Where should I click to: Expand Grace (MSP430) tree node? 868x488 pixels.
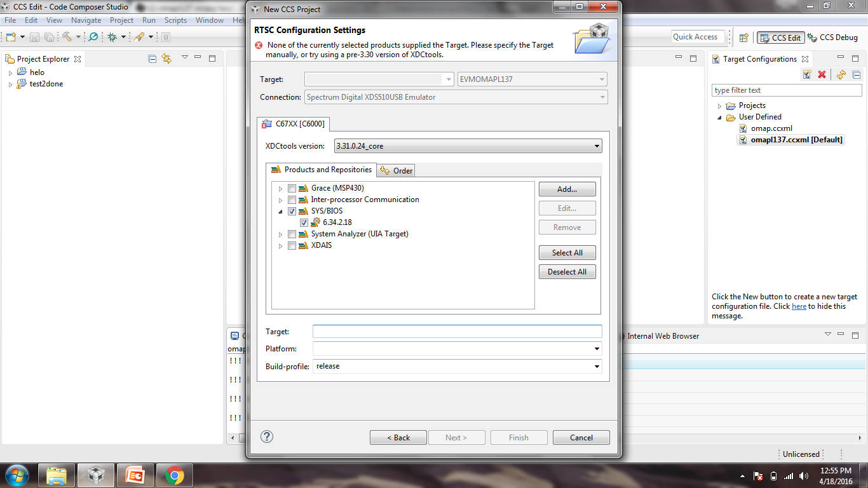[280, 189]
